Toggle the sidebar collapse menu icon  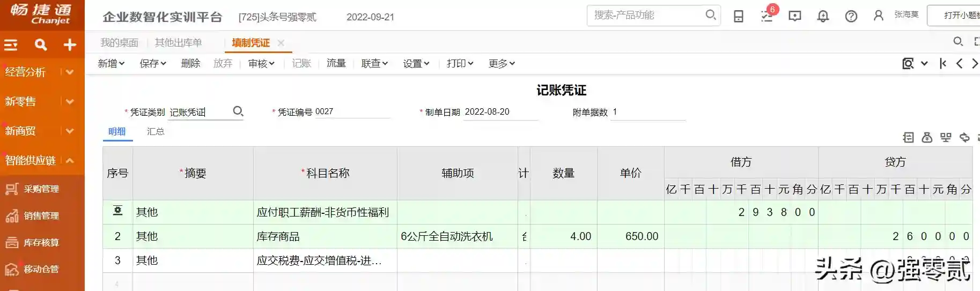pyautogui.click(x=11, y=45)
